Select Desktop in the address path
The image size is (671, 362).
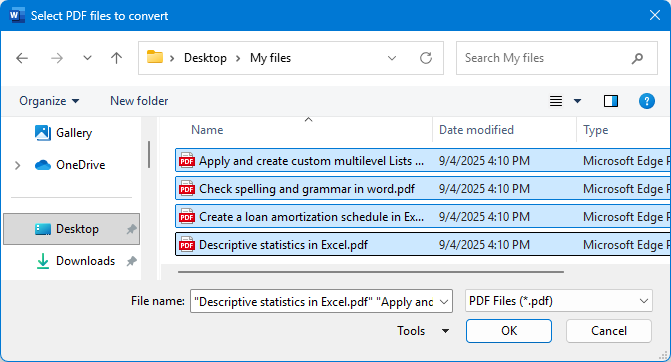pos(205,58)
